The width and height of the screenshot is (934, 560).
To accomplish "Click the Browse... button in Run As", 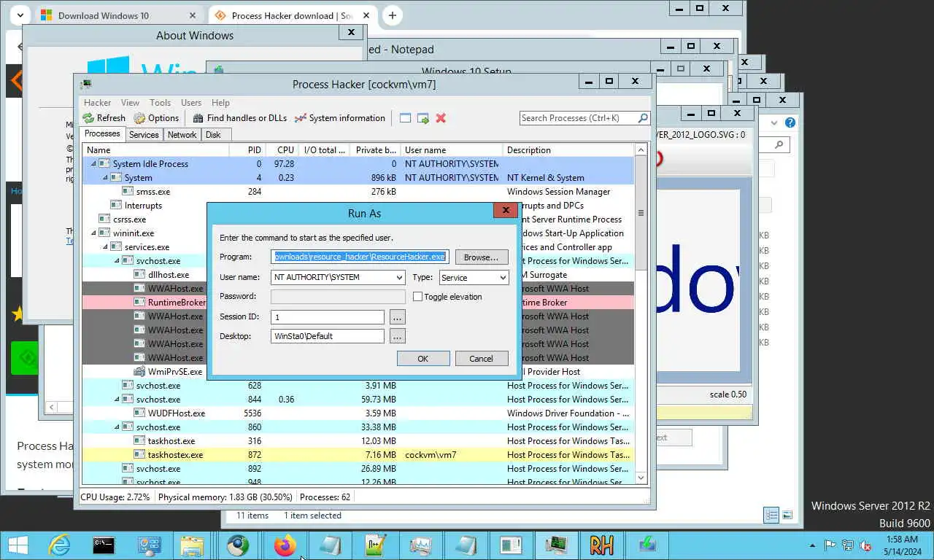I will [482, 257].
